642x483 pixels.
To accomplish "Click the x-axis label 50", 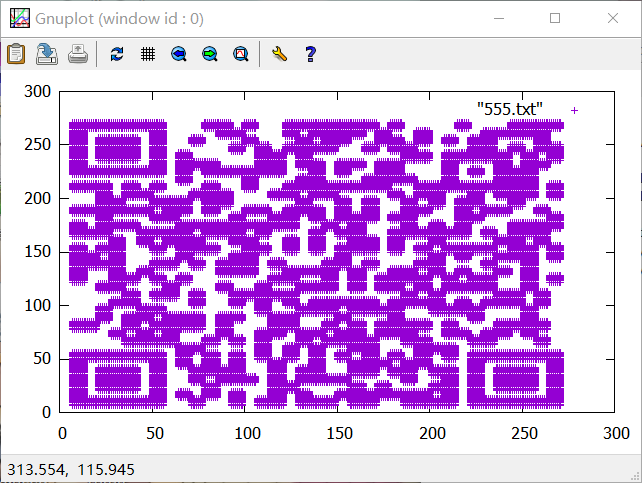I will (x=155, y=433).
